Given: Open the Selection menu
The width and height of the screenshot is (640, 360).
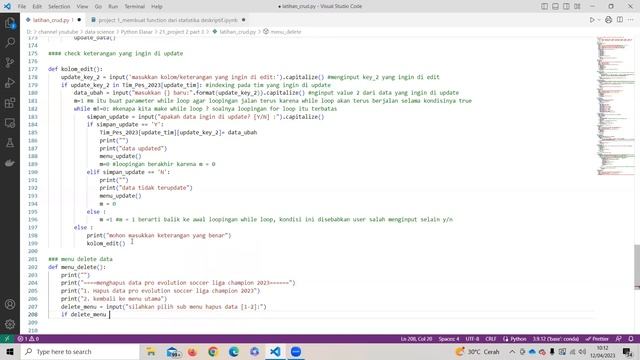Looking at the screenshot, I should (x=59, y=6).
